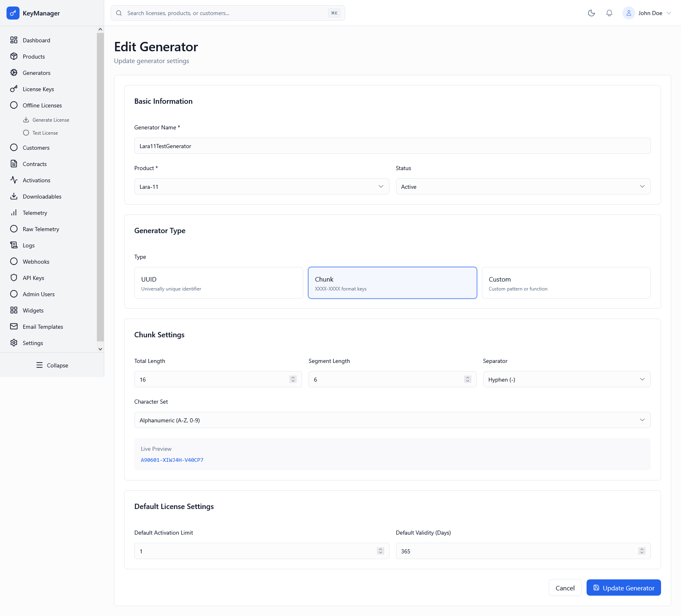Screen dimensions: 681x616
Task: Expand the Status dropdown set to Active
Action: point(523,187)
